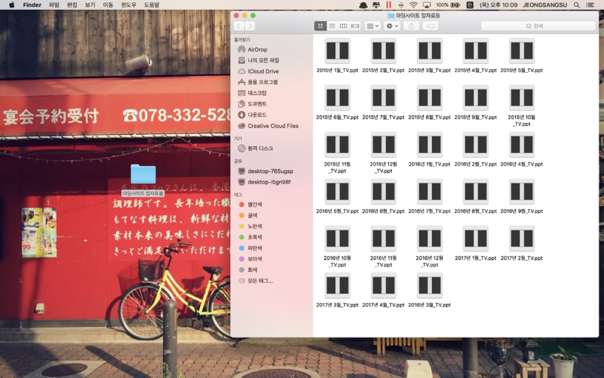The width and height of the screenshot is (604, 378).
Task: Select shared computer desktop-i5gn98f
Action: click(264, 182)
